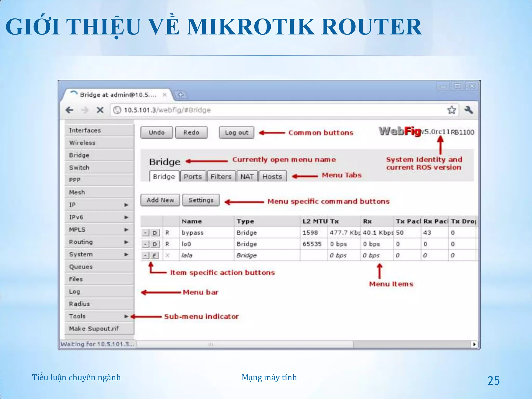The image size is (532, 399).
Task: Stop page loading with the X button
Action: (100, 110)
